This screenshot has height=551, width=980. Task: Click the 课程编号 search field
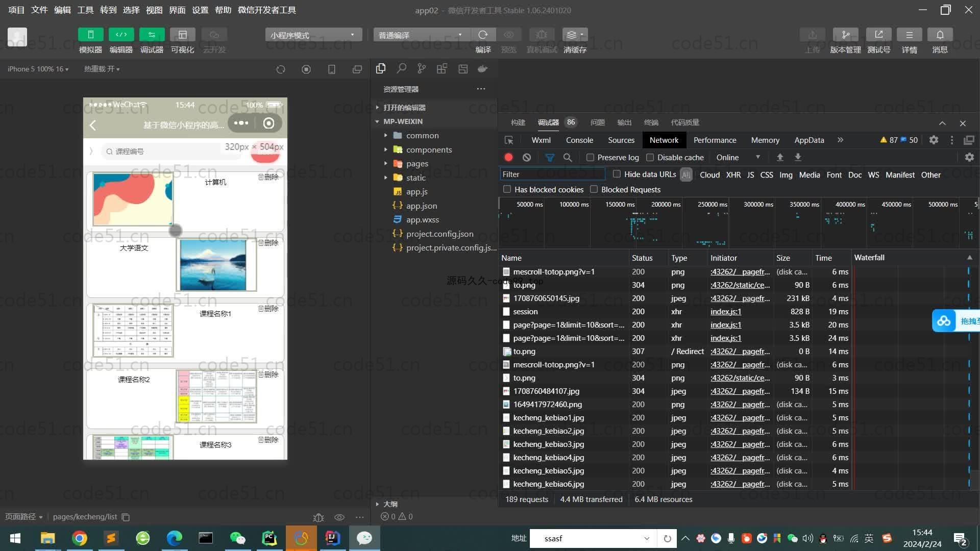tap(162, 152)
